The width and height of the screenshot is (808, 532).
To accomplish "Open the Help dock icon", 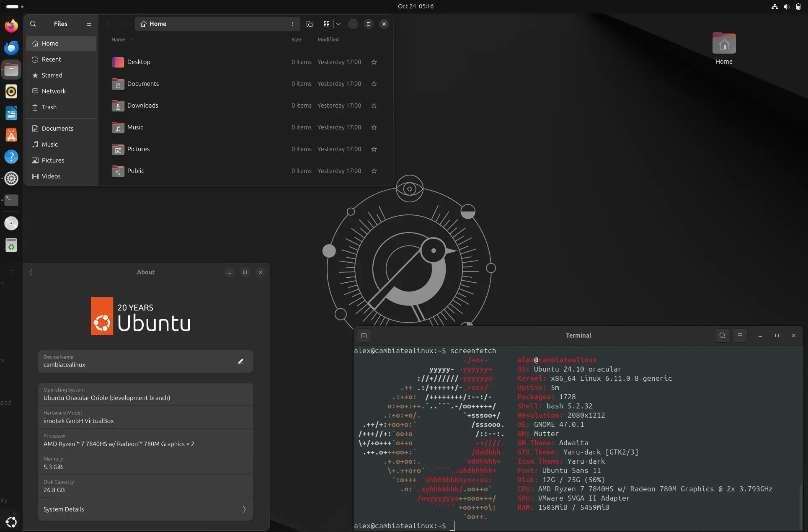I will (x=11, y=157).
